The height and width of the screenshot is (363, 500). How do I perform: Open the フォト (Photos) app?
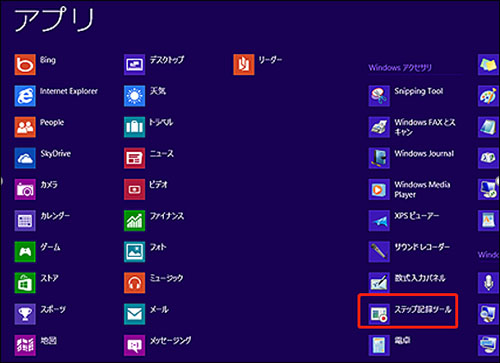coord(134,252)
